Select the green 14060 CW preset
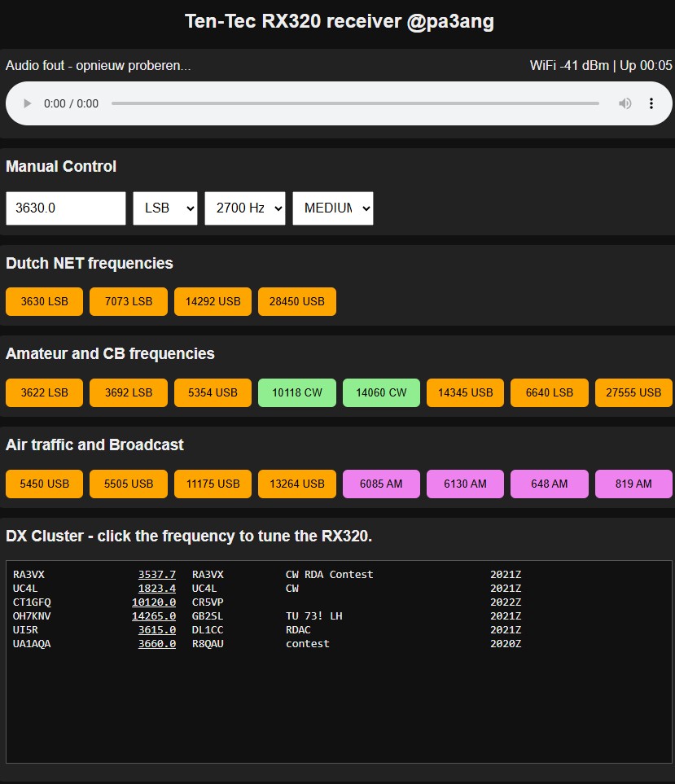 pos(382,392)
